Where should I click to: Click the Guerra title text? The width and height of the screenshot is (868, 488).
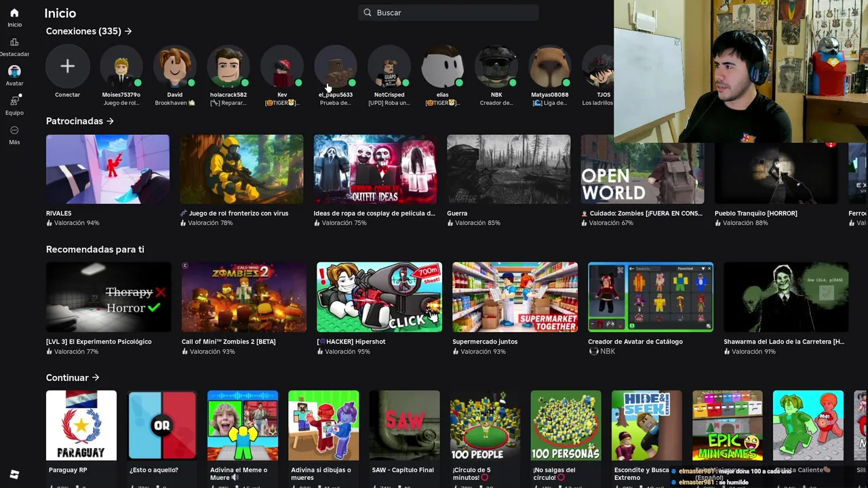457,213
